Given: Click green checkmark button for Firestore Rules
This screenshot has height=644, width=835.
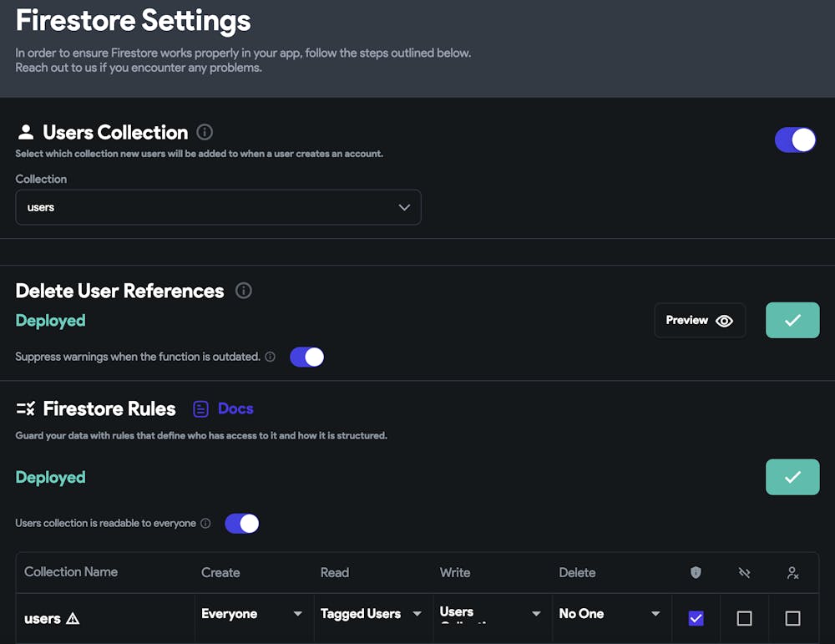Looking at the screenshot, I should pos(792,477).
